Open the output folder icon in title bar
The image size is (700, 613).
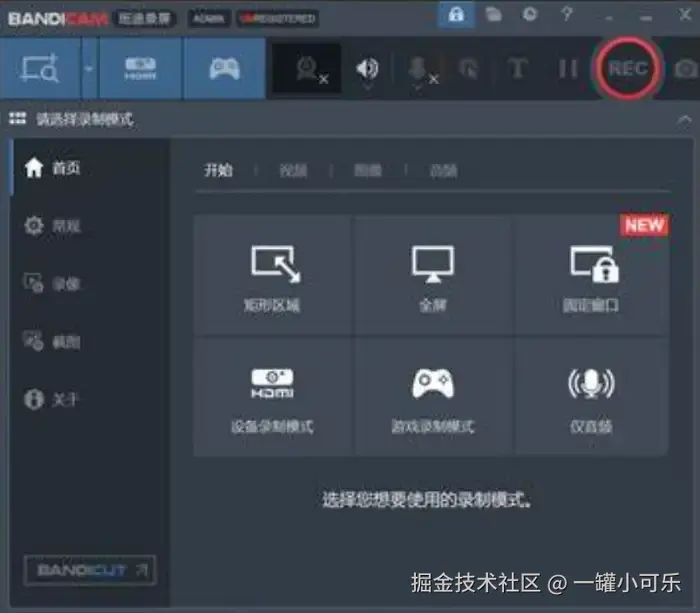493,15
